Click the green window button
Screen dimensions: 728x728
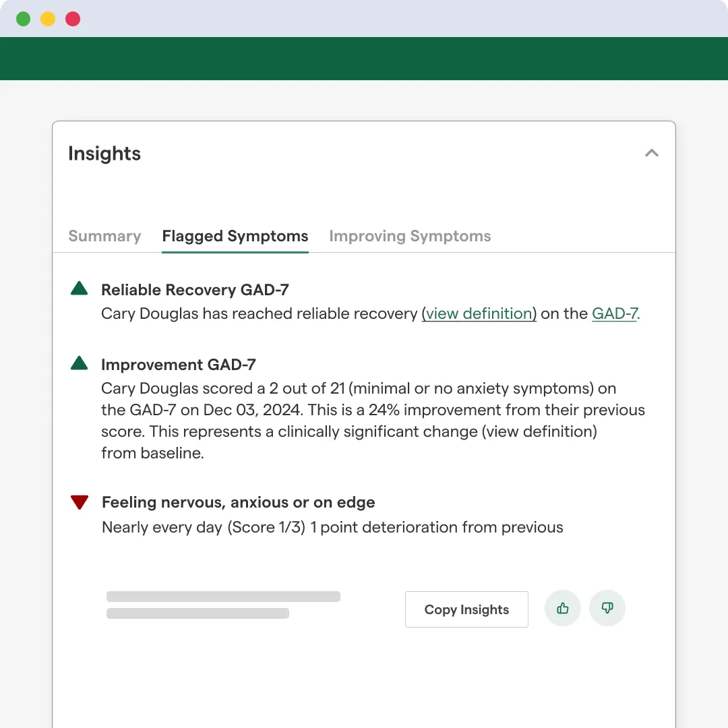point(24,19)
